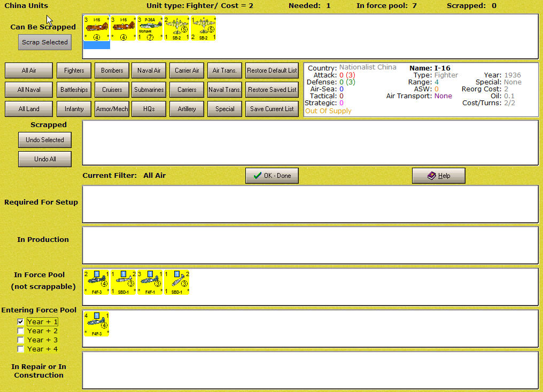
Task: Click the F4F-1 carrier fighter counter
Action: click(x=150, y=283)
